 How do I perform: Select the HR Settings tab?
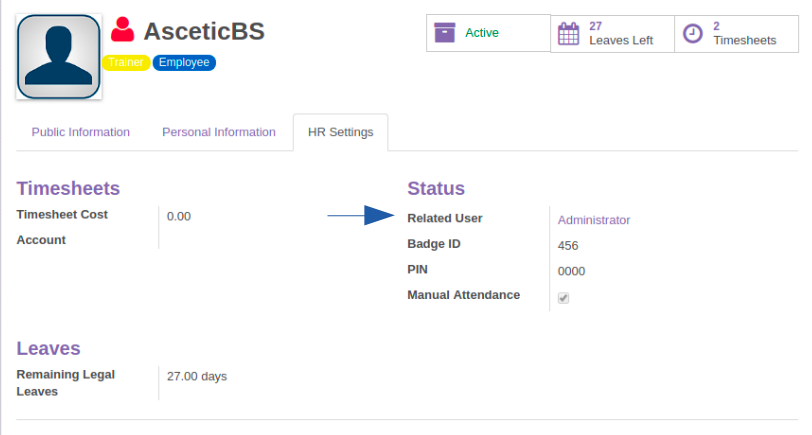click(x=340, y=132)
